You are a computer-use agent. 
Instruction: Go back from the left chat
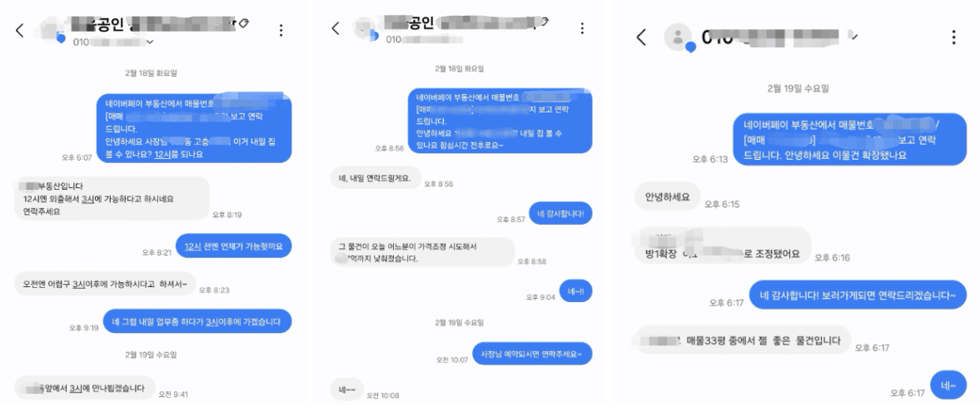click(20, 30)
